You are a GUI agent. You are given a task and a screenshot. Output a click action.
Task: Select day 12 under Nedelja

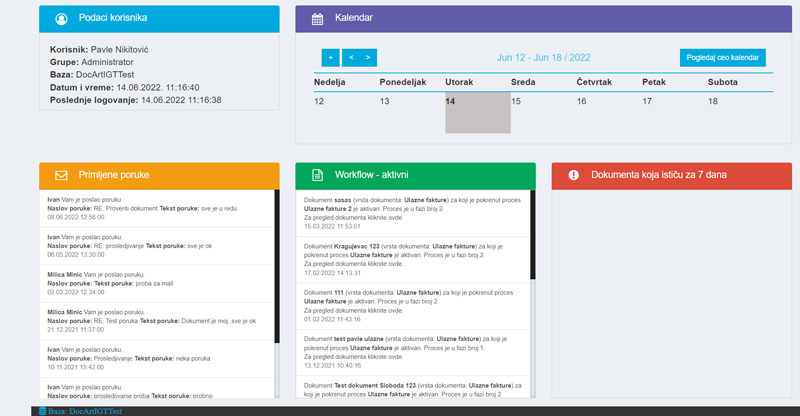click(319, 102)
